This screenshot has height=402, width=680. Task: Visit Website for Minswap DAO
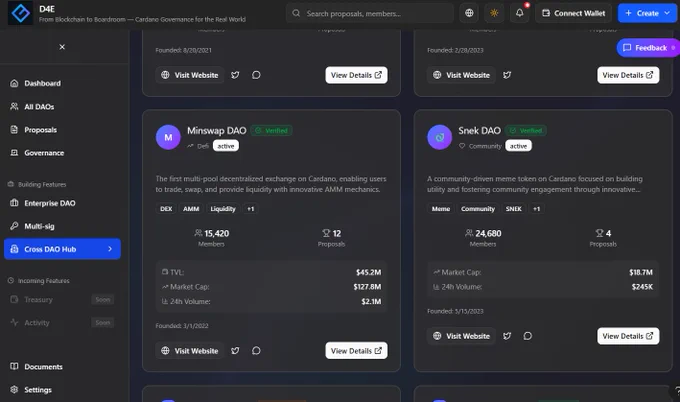pyautogui.click(x=190, y=351)
